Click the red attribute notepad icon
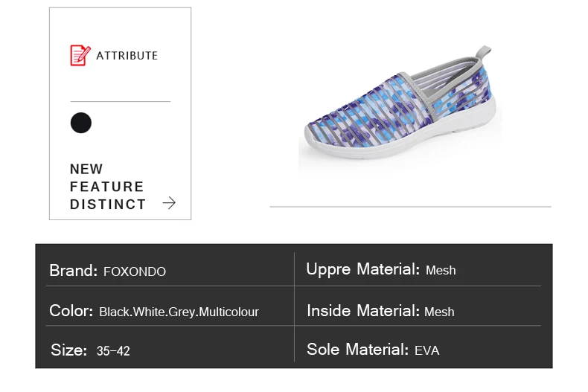 [x=80, y=56]
